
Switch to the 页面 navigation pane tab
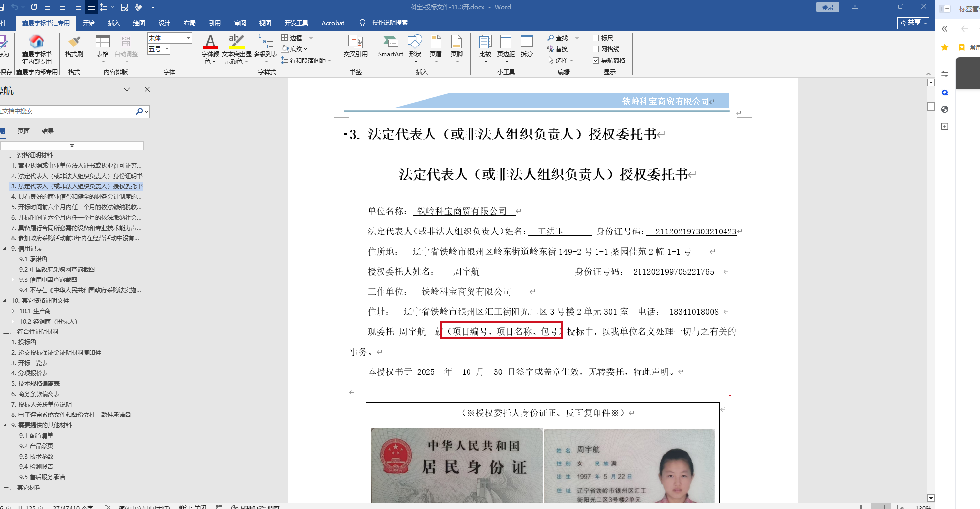pyautogui.click(x=24, y=131)
